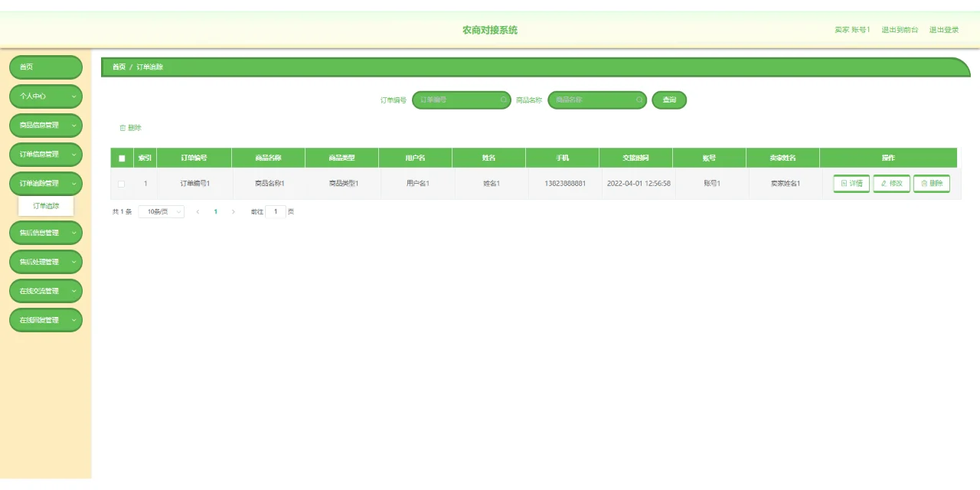Toggle the select-all checkbox in the table header
980x490 pixels.
click(120, 157)
